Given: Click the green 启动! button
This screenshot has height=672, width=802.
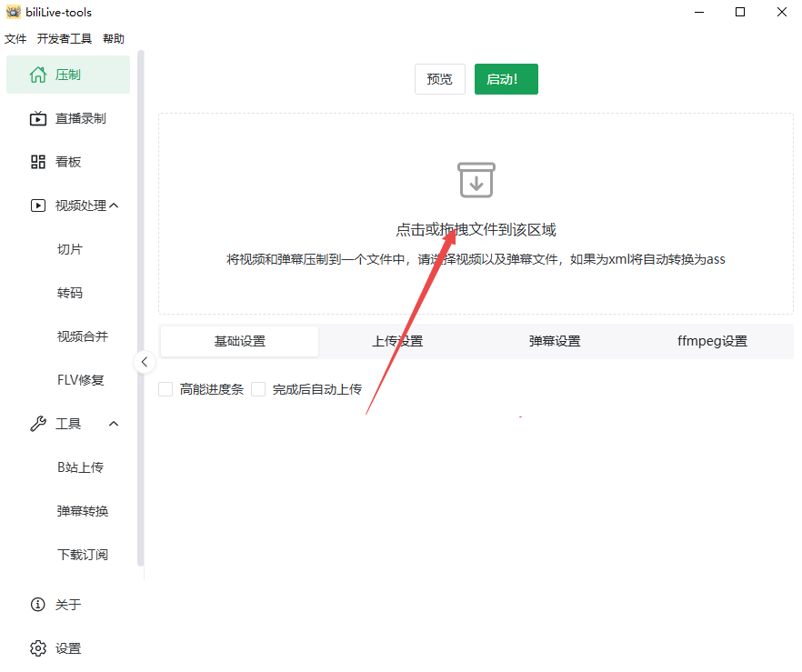Looking at the screenshot, I should point(506,79).
